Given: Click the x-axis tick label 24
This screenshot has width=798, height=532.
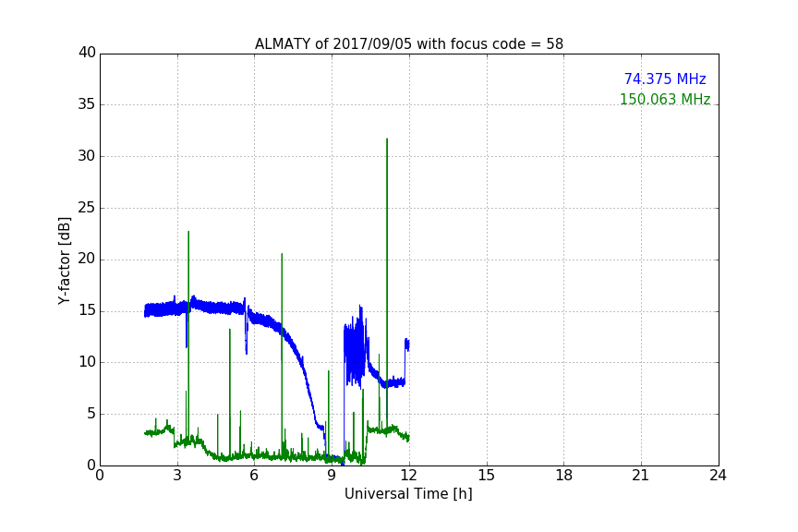Looking at the screenshot, I should click(x=718, y=476).
